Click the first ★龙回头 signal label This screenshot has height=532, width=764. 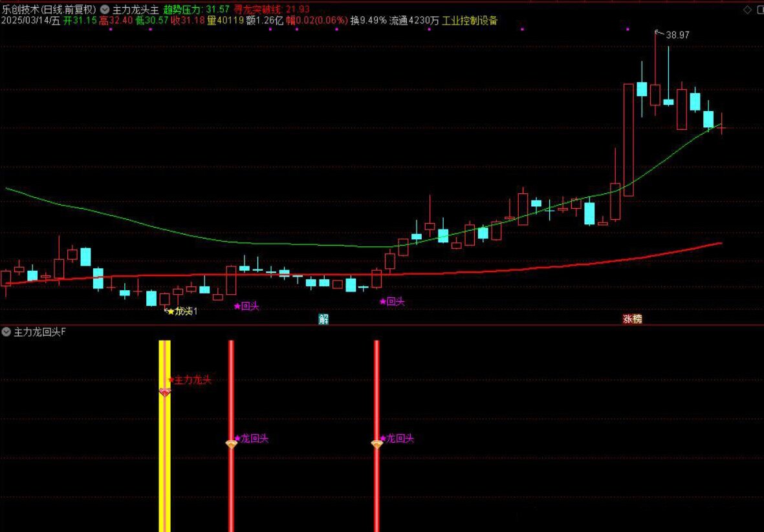(252, 438)
